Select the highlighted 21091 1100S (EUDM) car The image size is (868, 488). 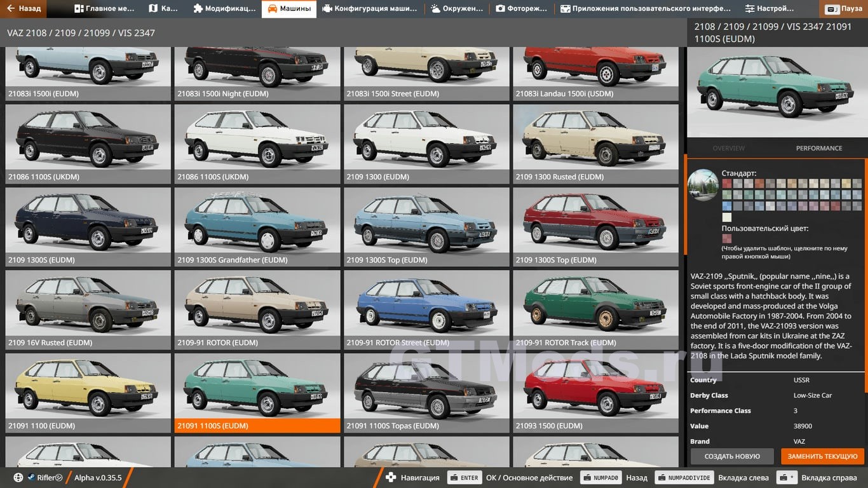click(257, 393)
